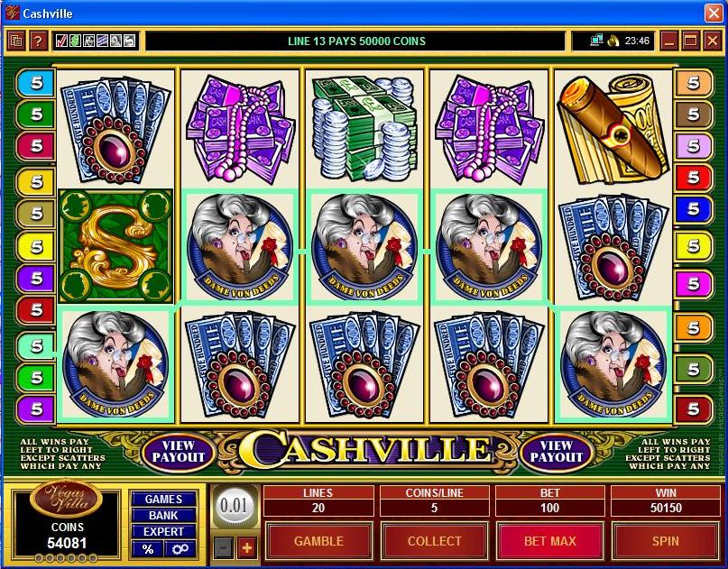Open the GAMES menu
The height and width of the screenshot is (569, 728).
coord(163,499)
